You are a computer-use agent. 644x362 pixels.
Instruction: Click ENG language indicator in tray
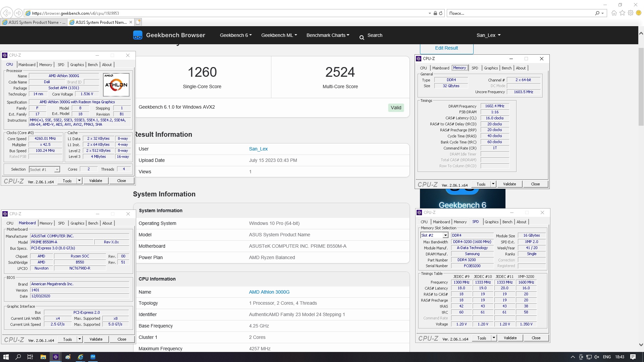point(607,357)
